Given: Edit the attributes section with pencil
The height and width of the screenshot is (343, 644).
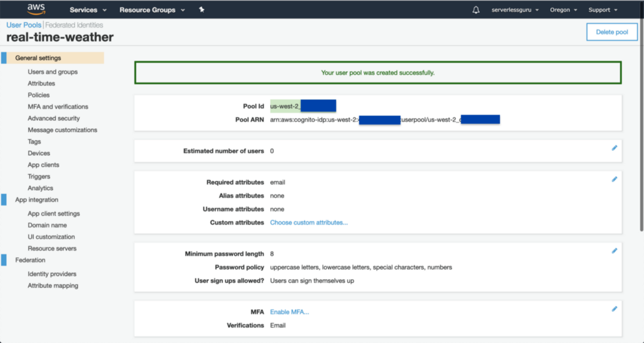Looking at the screenshot, I should point(615,179).
